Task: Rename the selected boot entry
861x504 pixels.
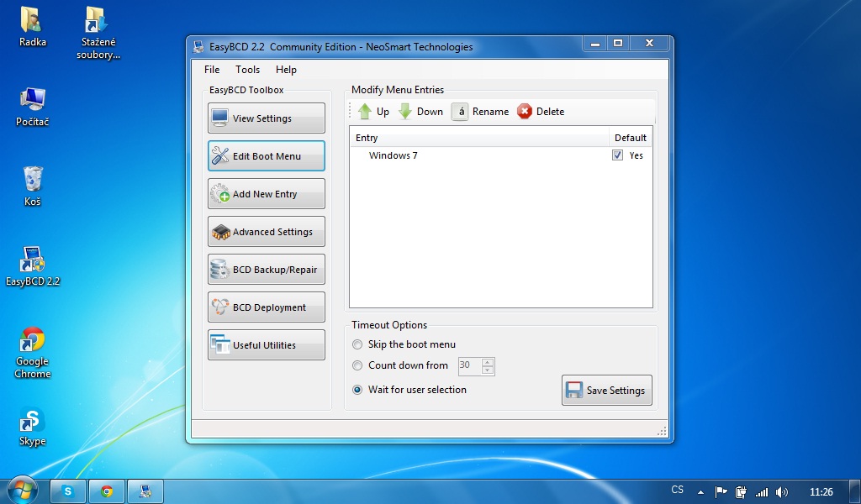Action: tap(480, 112)
